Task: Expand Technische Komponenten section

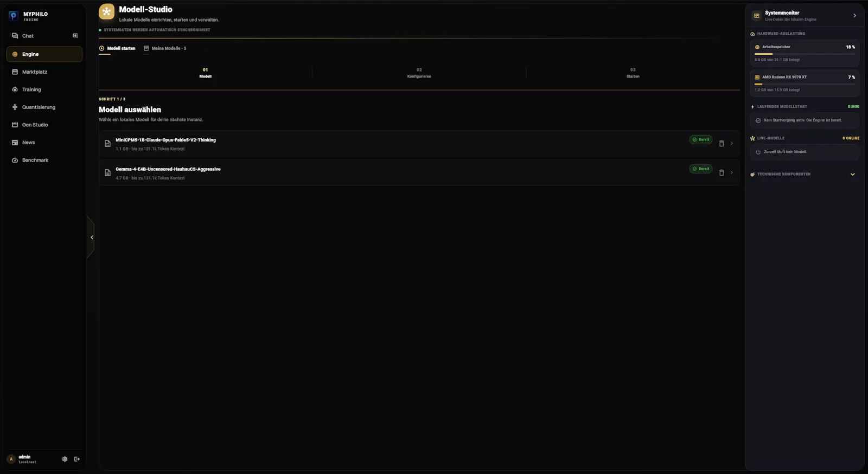Action: click(853, 175)
